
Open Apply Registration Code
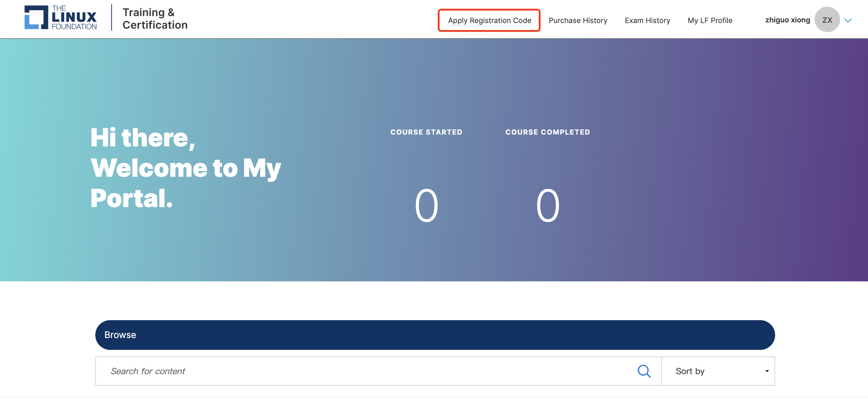[489, 21]
